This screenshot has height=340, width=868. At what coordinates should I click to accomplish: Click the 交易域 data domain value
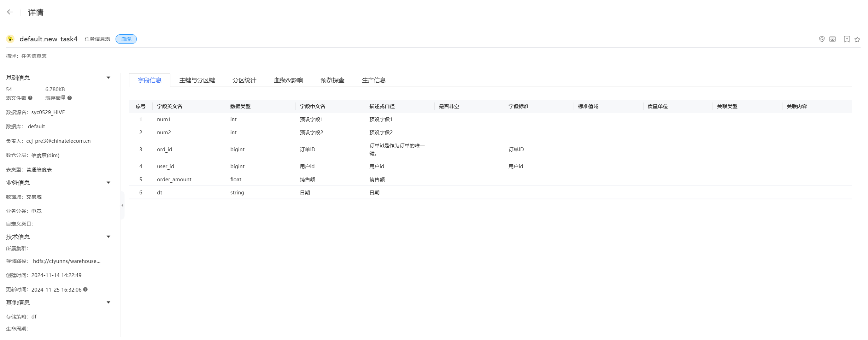click(x=34, y=197)
